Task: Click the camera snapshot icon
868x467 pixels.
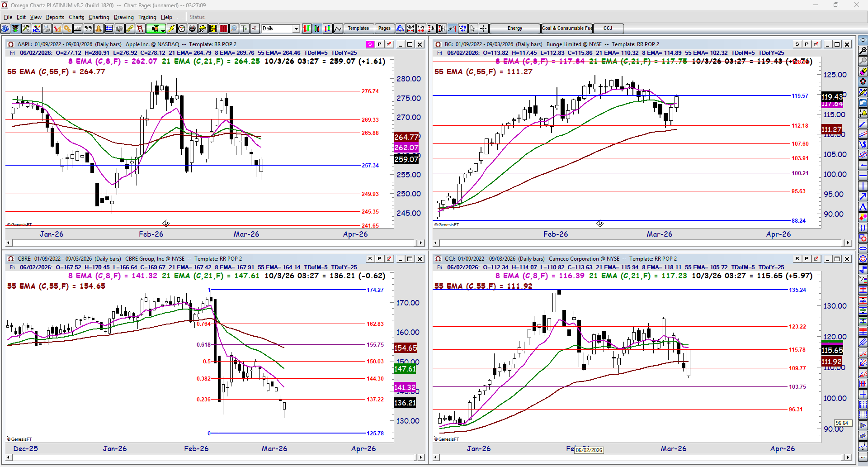Action: pos(119,29)
